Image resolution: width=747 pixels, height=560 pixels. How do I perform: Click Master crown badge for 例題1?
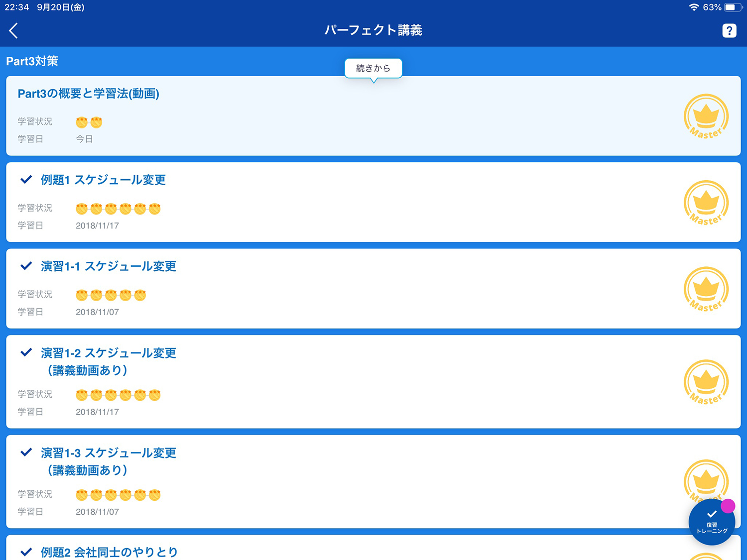pyautogui.click(x=706, y=203)
